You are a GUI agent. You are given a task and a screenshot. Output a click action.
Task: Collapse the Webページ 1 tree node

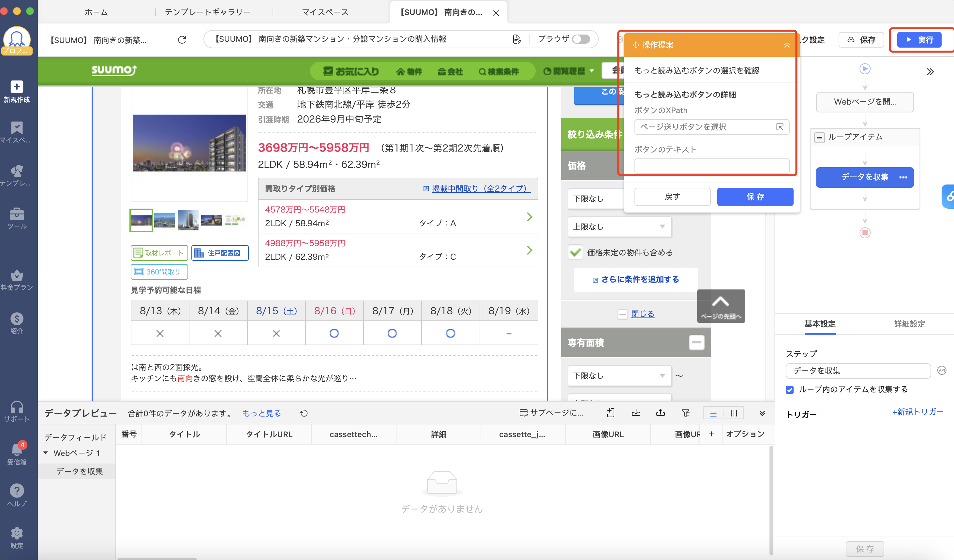[x=46, y=453]
